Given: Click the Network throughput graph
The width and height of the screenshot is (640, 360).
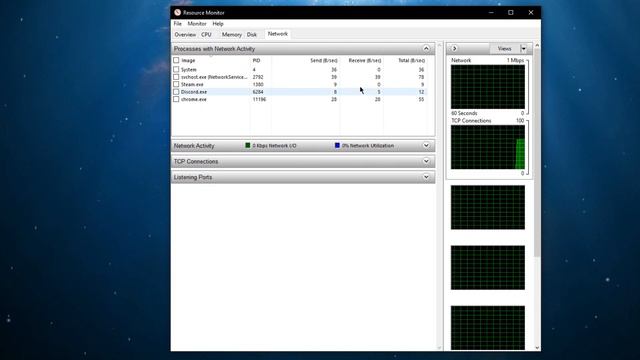Looking at the screenshot, I should pos(488,87).
